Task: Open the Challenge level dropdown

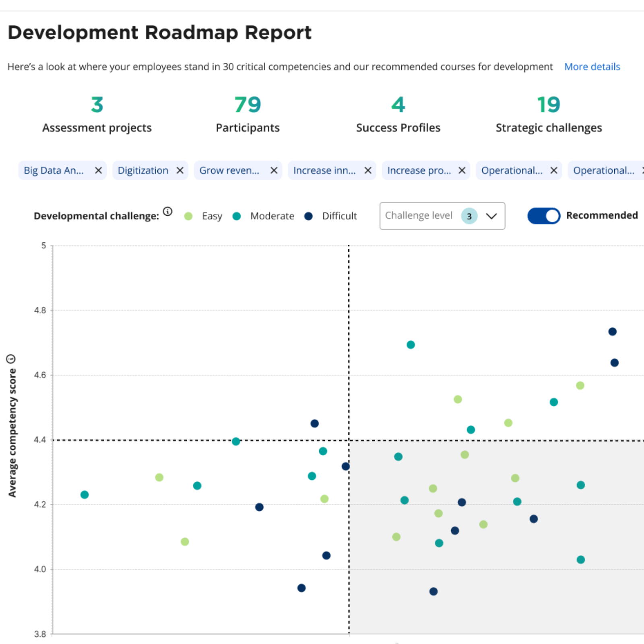Action: click(x=442, y=216)
